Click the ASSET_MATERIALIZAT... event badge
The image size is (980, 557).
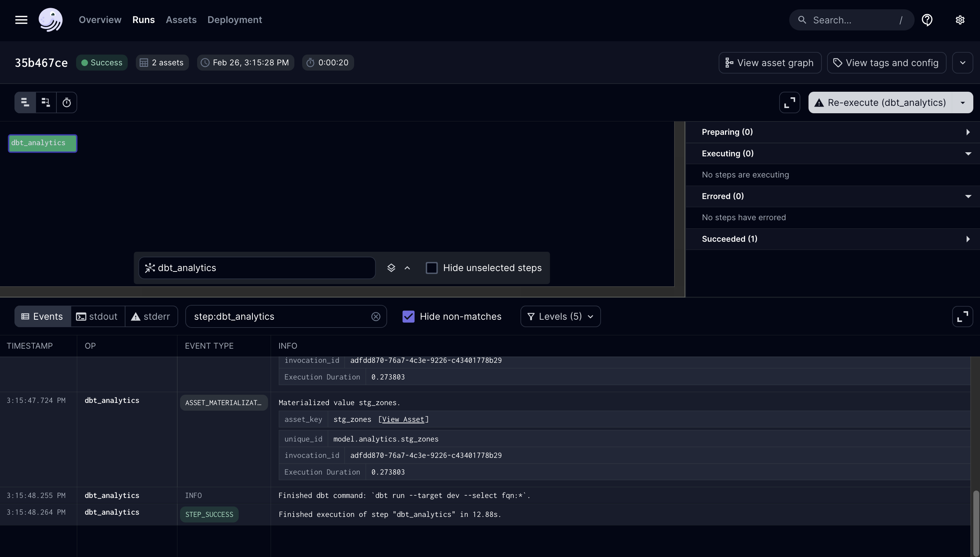point(224,403)
